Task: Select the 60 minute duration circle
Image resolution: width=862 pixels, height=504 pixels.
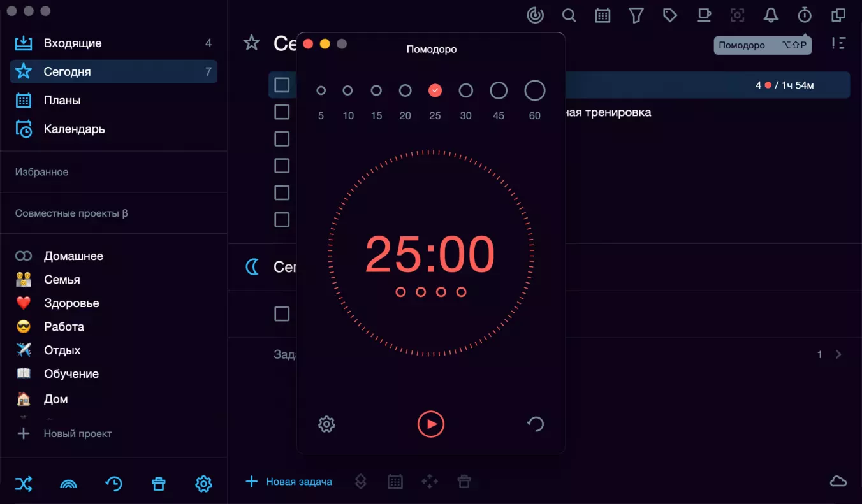Action: point(535,90)
